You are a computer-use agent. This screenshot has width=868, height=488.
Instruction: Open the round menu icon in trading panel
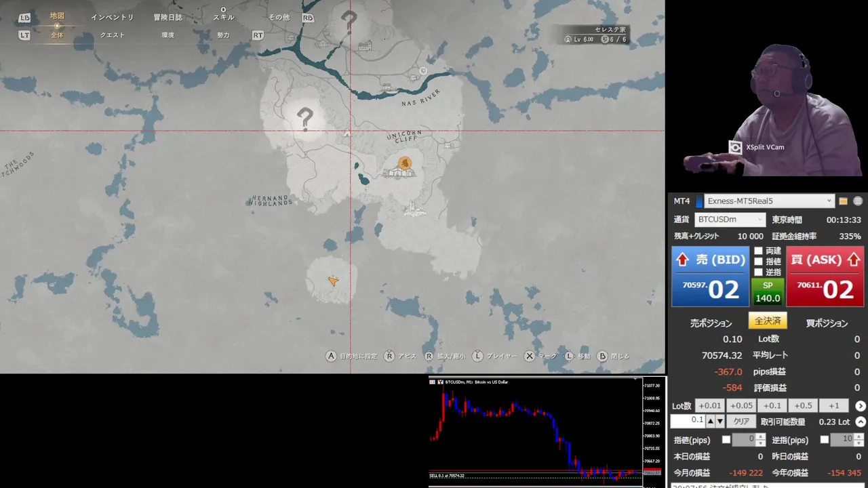click(858, 201)
